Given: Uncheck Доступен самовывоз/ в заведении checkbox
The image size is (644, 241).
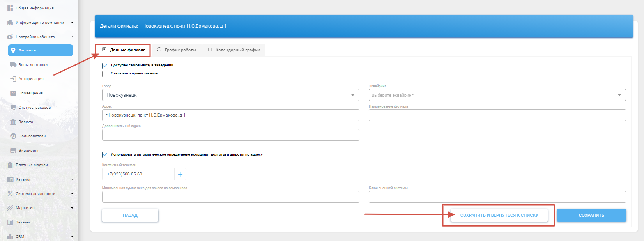Looking at the screenshot, I should 105,66.
